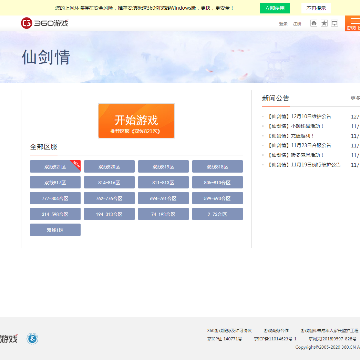The image size is (360, 360).
Task: Click the green button in the yellow notice bar
Action: point(275,8)
